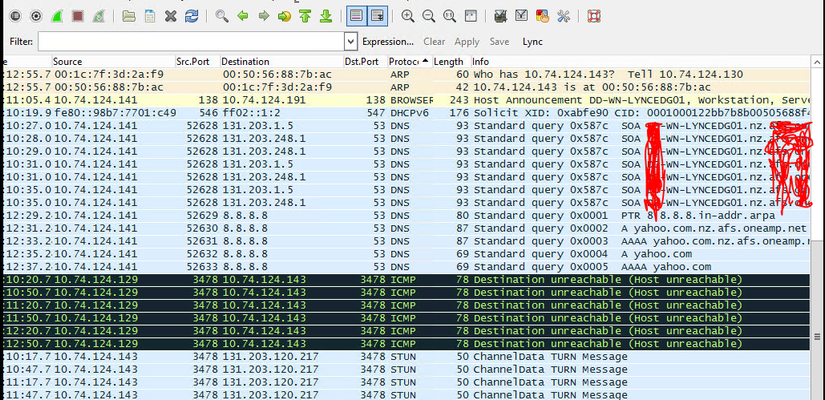Sort by the Destination column header
Viewport: 825px width, 400px height.
[282, 62]
